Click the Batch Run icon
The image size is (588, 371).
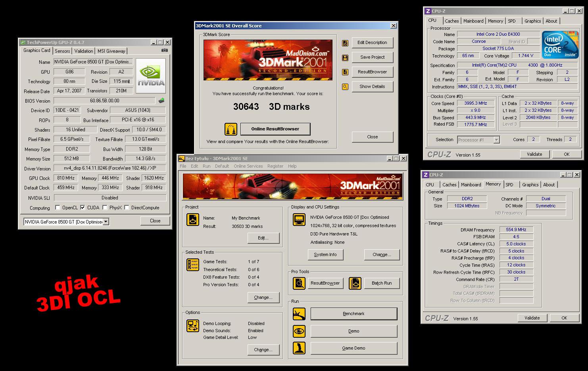tap(355, 283)
